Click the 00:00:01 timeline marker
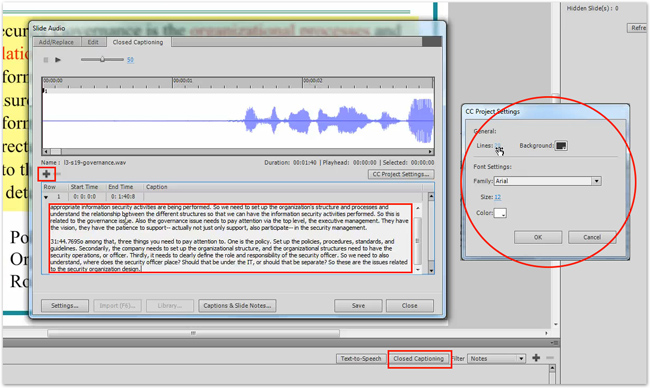 (182, 81)
